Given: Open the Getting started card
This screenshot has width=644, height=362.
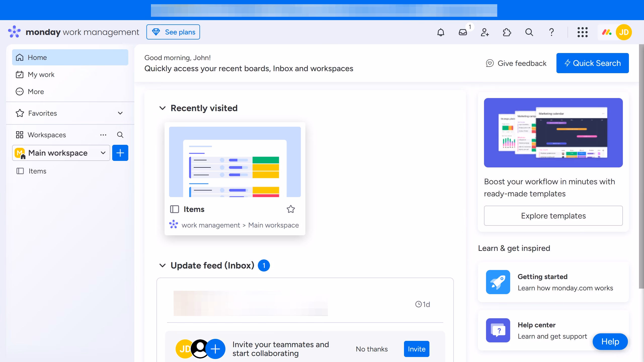Looking at the screenshot, I should (x=553, y=282).
